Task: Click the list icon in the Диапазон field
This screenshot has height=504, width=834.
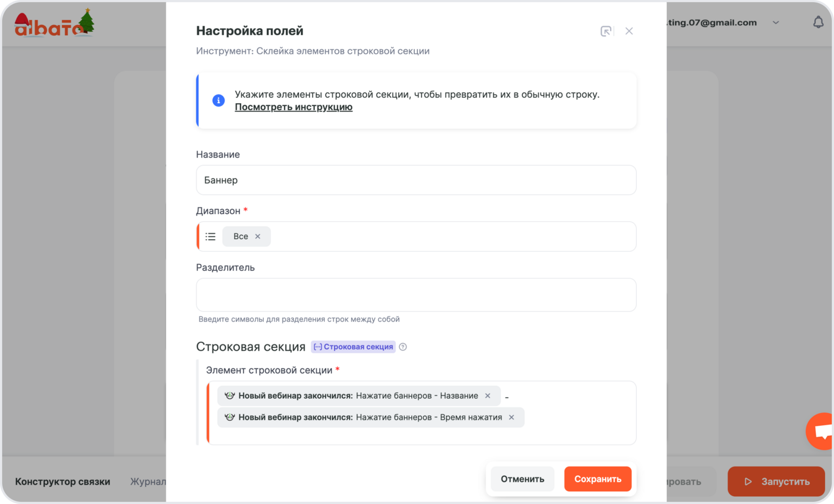Action: pyautogui.click(x=211, y=237)
